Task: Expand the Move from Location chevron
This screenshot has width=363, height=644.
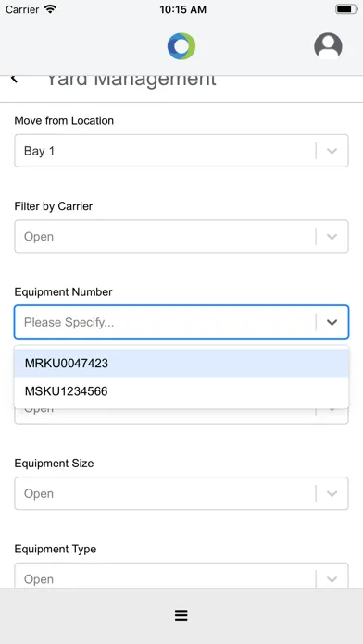Action: click(332, 151)
